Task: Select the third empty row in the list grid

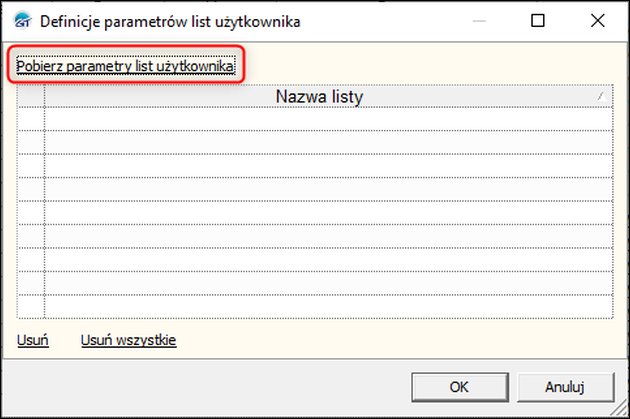Action: [328, 166]
